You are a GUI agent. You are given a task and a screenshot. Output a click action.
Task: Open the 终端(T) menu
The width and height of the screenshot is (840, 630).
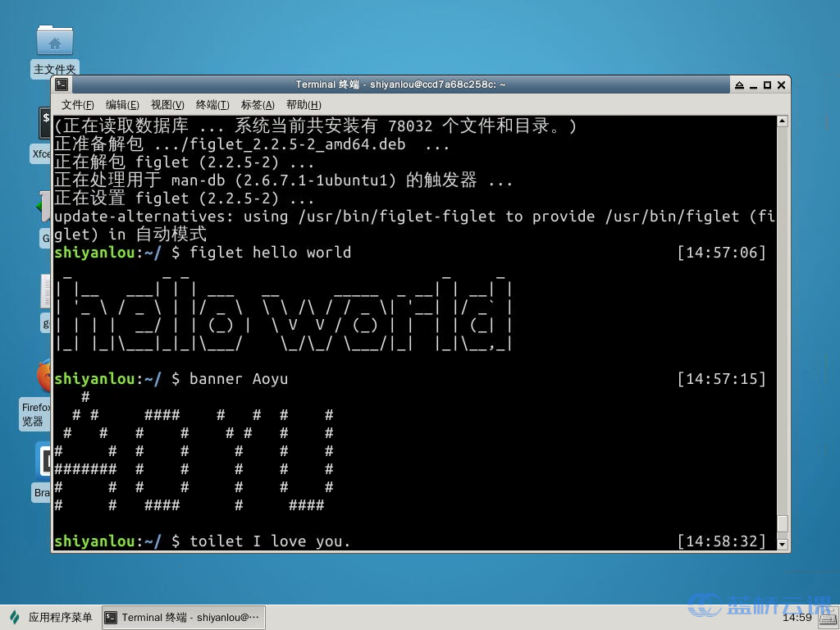pos(212,105)
